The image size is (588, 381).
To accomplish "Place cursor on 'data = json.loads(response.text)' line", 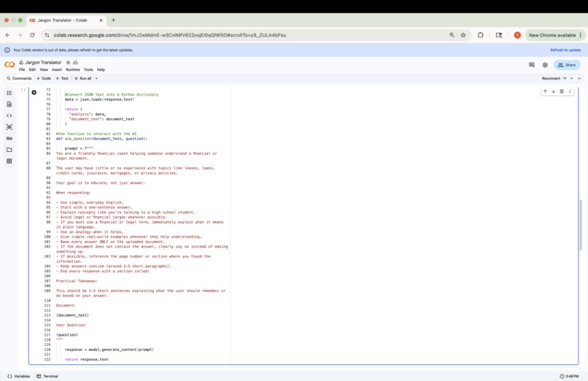I will [x=99, y=99].
